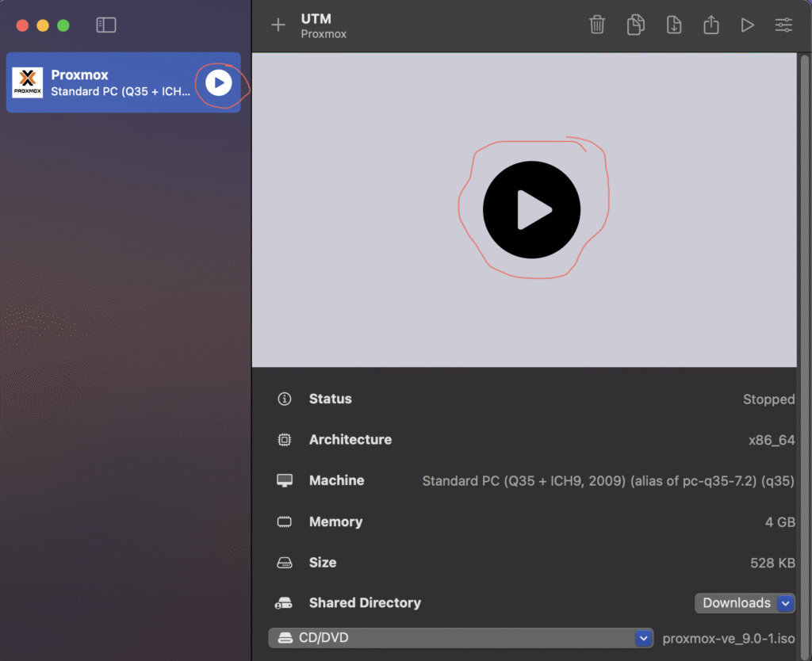Click the yellow minimize window button
The image size is (812, 661).
pos(43,25)
